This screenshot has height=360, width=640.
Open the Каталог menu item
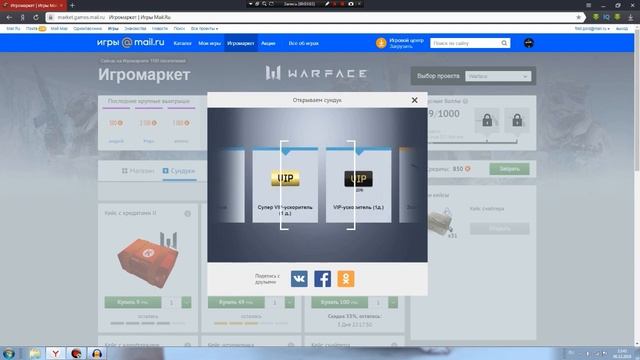(182, 43)
